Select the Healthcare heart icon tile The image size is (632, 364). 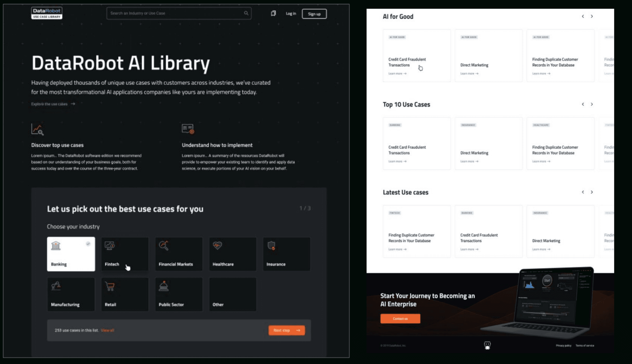click(x=233, y=254)
